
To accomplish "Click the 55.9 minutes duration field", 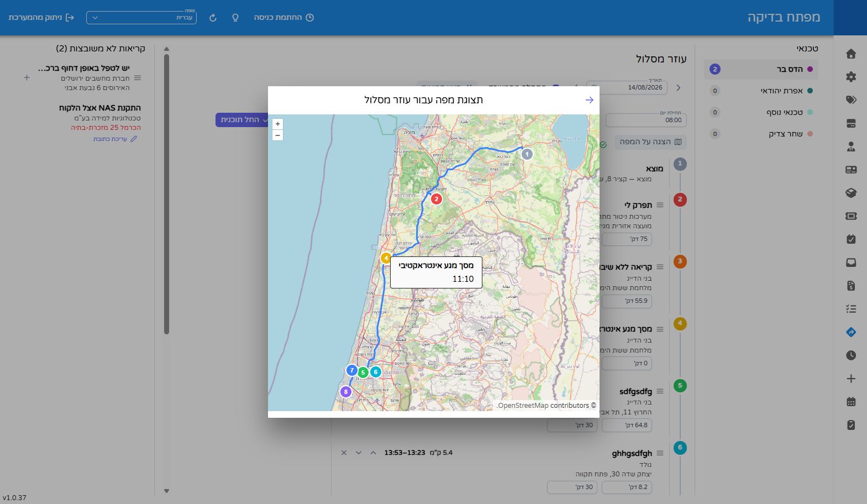I will click(x=627, y=301).
